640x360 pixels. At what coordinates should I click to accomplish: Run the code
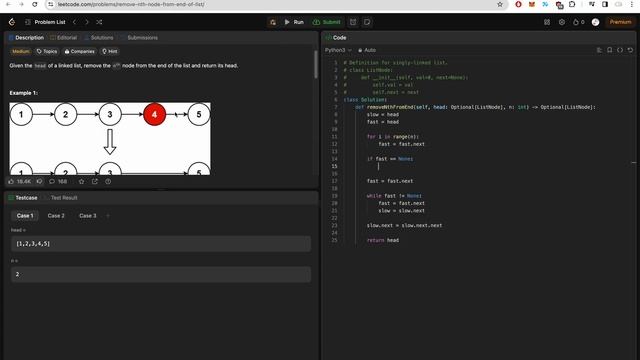[294, 22]
